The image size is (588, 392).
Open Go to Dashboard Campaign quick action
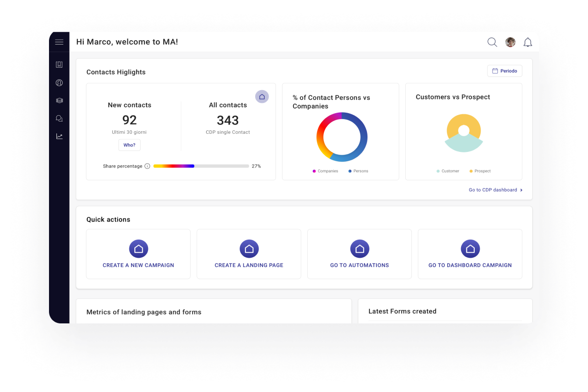pyautogui.click(x=470, y=254)
